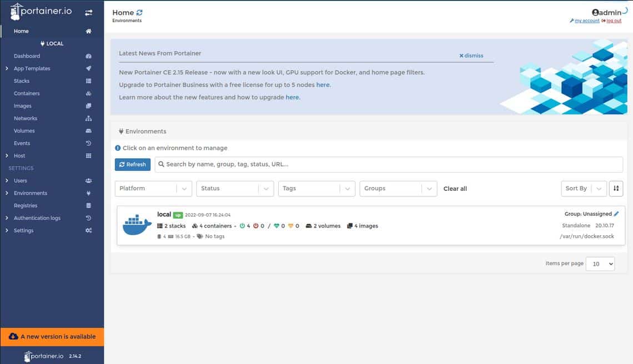Click the Environments plug icon in sidebar
Viewport: 633px width, 364px height.
pyautogui.click(x=88, y=193)
